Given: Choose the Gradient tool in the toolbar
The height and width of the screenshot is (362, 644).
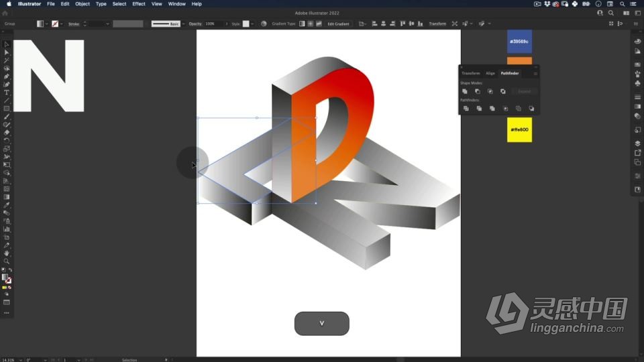Looking at the screenshot, I should point(7,197).
